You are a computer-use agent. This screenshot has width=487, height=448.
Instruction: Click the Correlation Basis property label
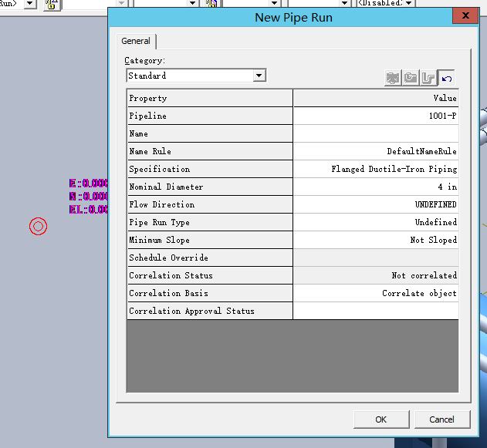(x=210, y=293)
